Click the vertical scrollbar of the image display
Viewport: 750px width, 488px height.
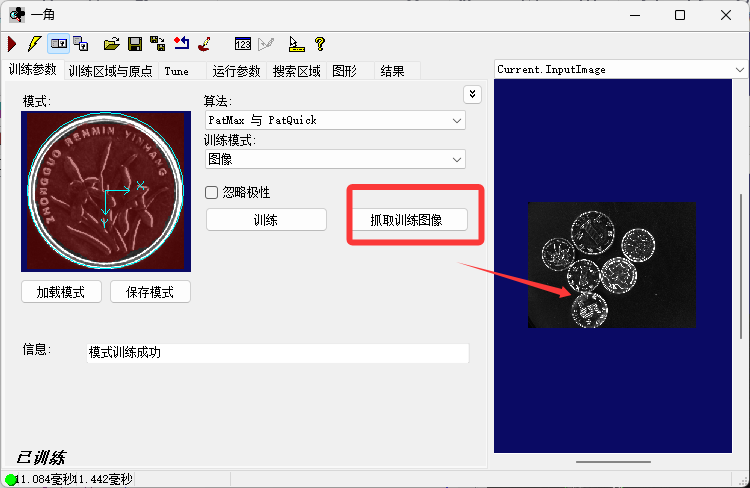tap(741, 266)
